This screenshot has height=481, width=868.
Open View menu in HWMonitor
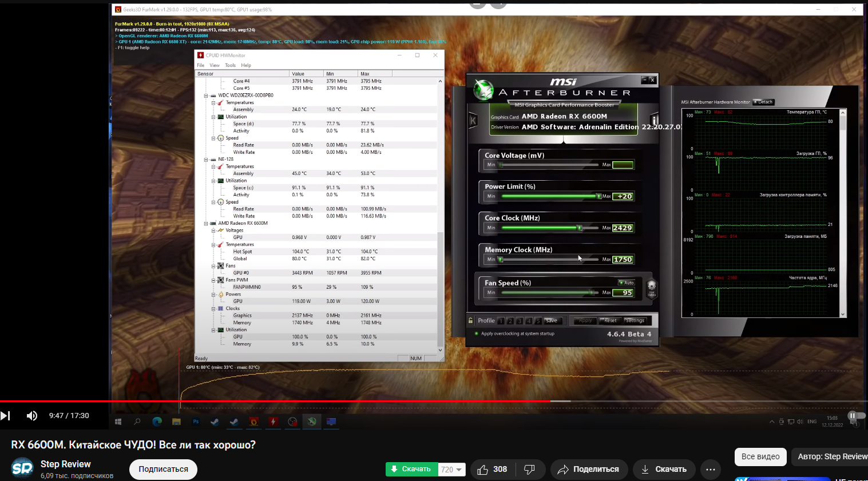pyautogui.click(x=215, y=65)
